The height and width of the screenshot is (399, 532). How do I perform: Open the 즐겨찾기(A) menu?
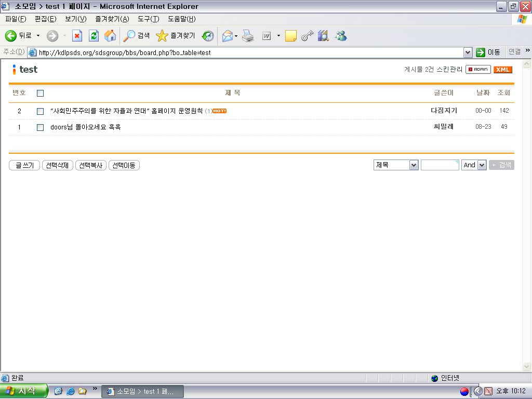pyautogui.click(x=112, y=19)
